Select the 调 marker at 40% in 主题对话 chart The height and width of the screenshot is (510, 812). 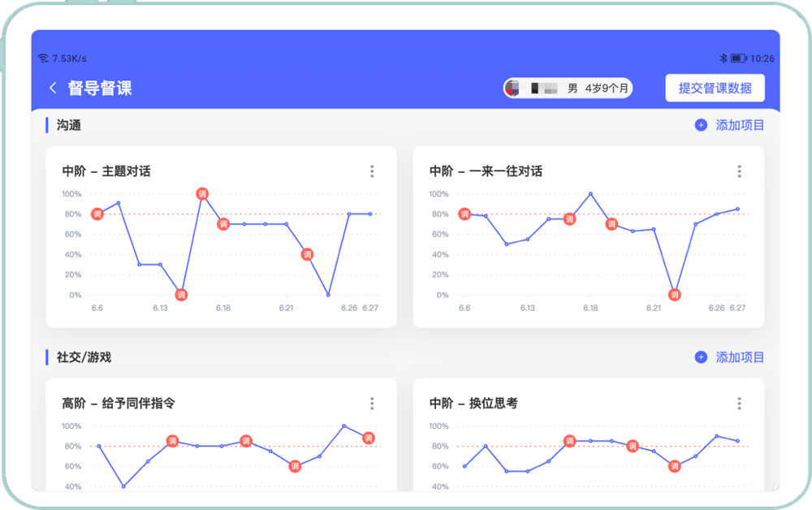(x=307, y=254)
